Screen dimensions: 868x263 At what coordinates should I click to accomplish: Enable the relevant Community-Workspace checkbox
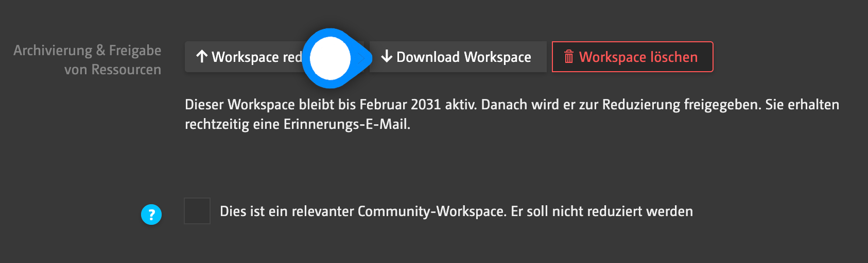pos(197,211)
